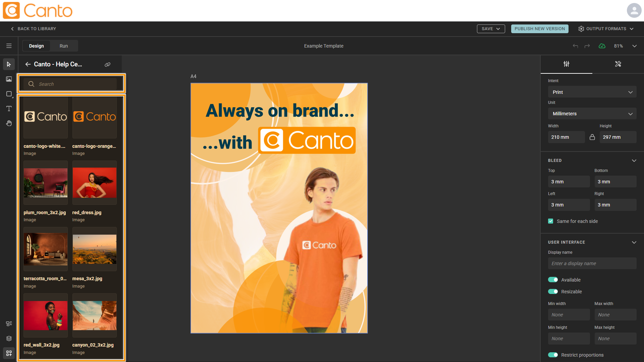Collapse the User Interface section
This screenshot has width=644, height=362.
coord(634,242)
